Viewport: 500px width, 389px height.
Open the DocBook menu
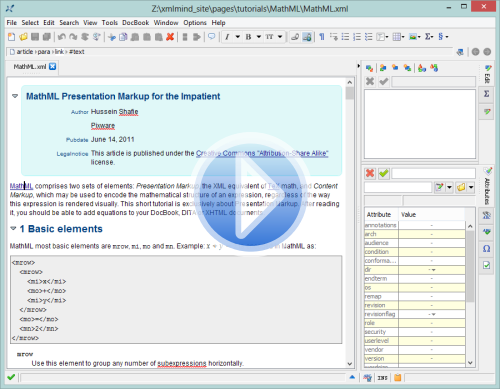point(135,23)
